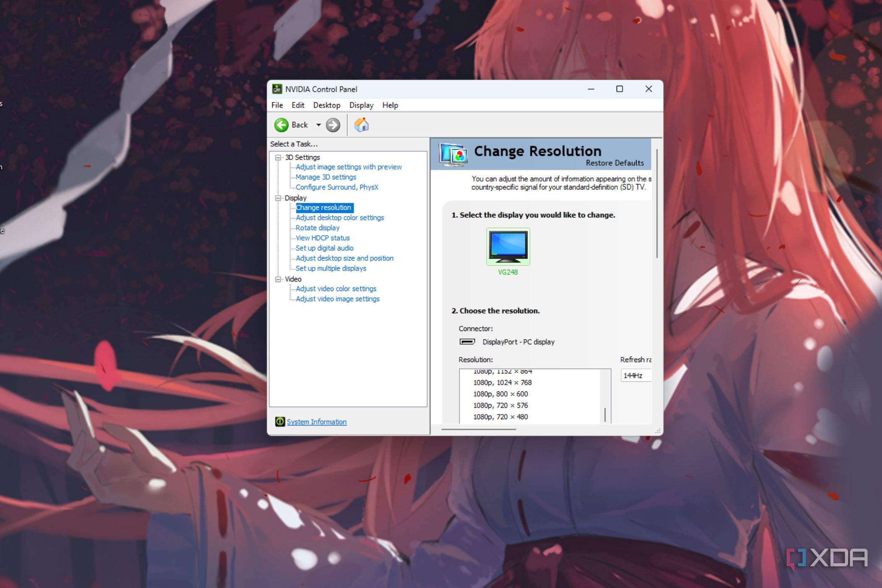The image size is (882, 588).
Task: Maximize the NVIDIA Control Panel window
Action: 619,89
